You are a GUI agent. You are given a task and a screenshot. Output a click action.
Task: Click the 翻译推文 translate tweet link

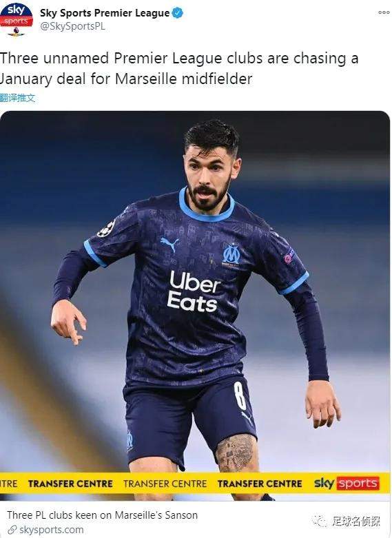pos(17,98)
